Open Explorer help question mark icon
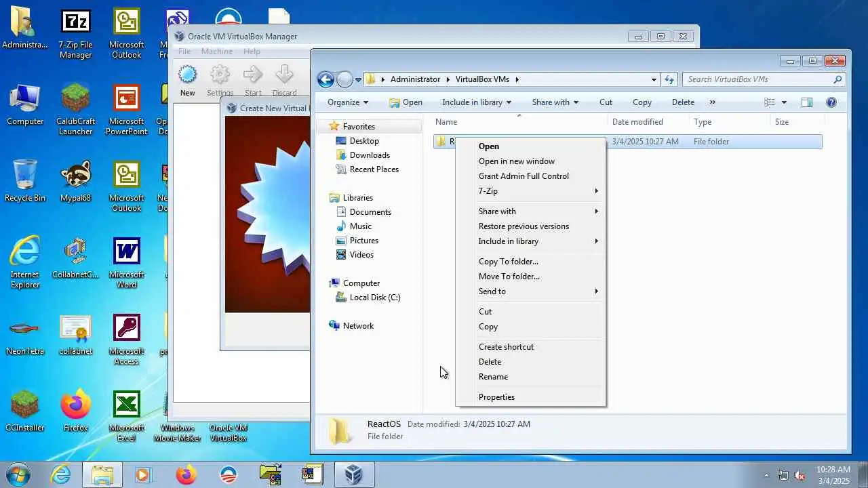The width and height of the screenshot is (868, 488). (x=831, y=102)
